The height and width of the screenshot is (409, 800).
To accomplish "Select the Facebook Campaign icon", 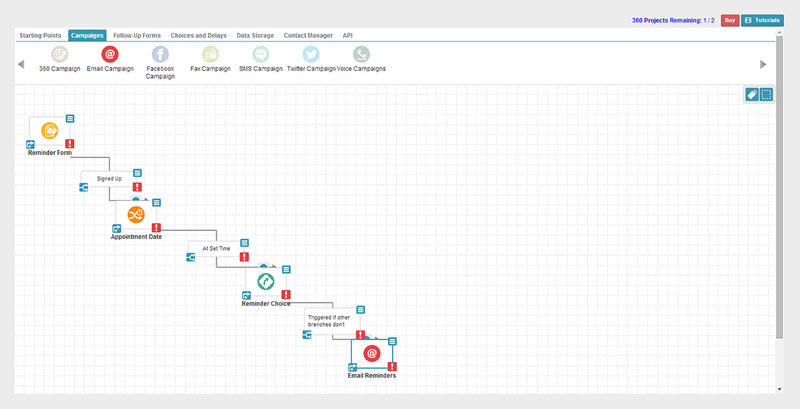I will point(160,54).
